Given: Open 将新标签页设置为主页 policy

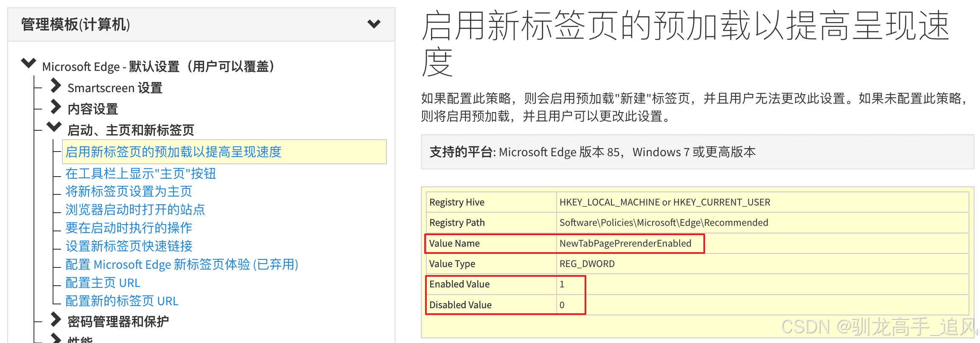Looking at the screenshot, I should (129, 191).
